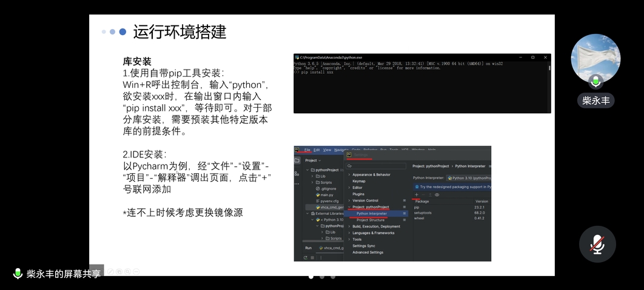Screen dimensions: 644x290
Task: Click the third page indicator dot
Action: click(333, 277)
